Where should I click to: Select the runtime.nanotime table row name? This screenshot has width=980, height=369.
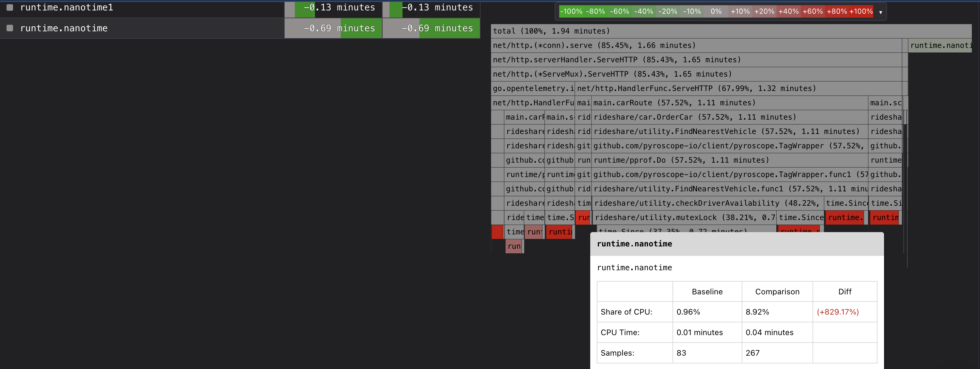click(x=64, y=28)
